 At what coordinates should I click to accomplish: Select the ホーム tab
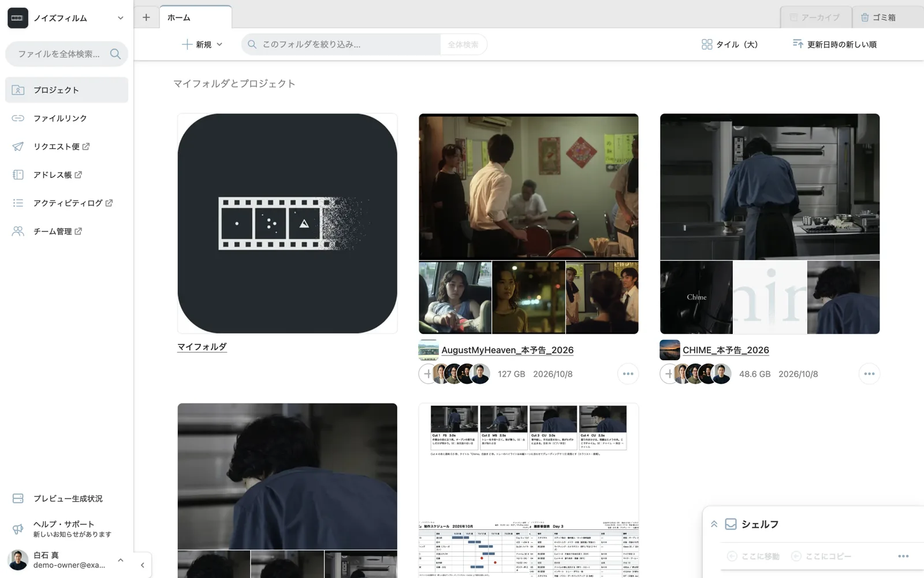tap(196, 17)
